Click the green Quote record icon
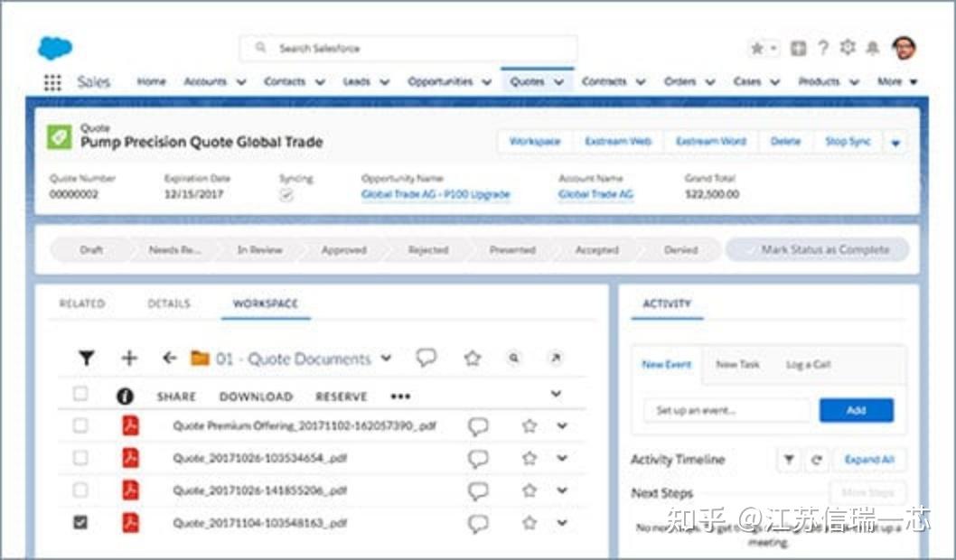The width and height of the screenshot is (956, 560). pyautogui.click(x=59, y=137)
